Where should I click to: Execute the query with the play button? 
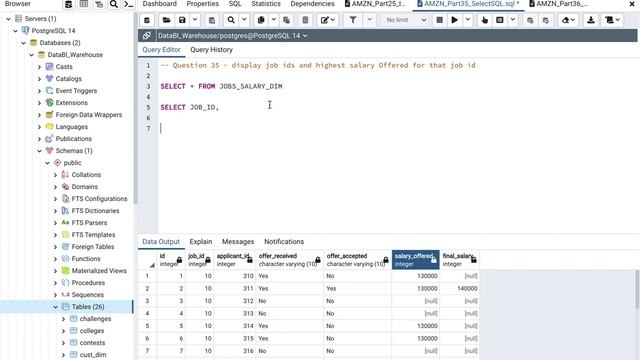click(454, 20)
